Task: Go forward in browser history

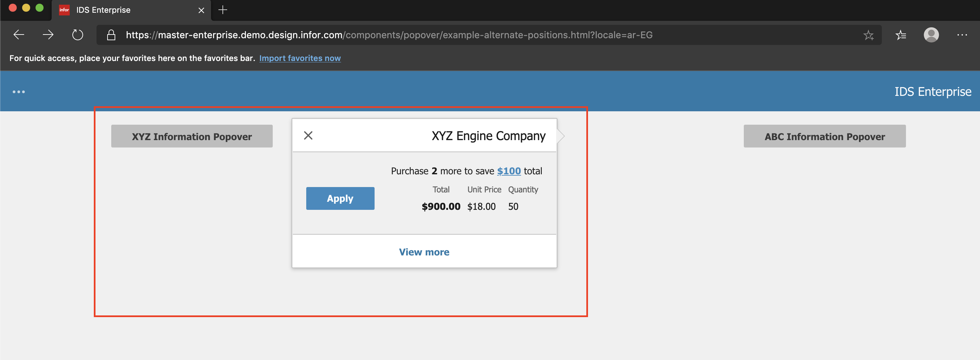Action: click(x=48, y=35)
